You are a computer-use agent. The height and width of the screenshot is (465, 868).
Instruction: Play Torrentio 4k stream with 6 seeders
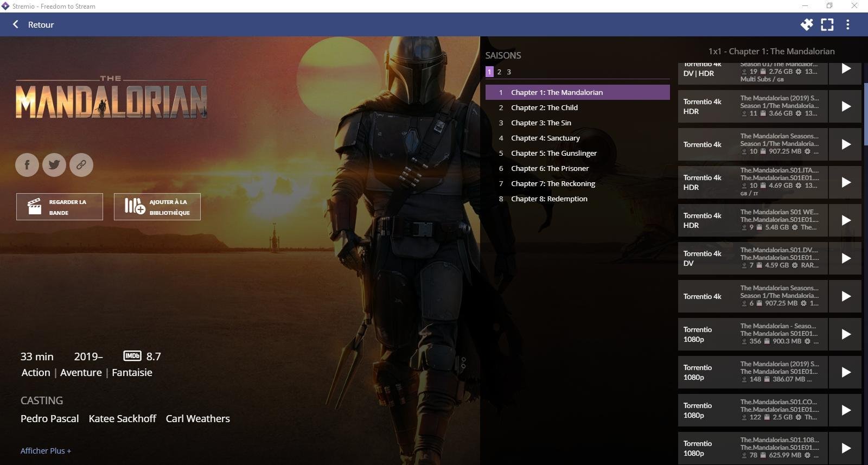point(846,296)
